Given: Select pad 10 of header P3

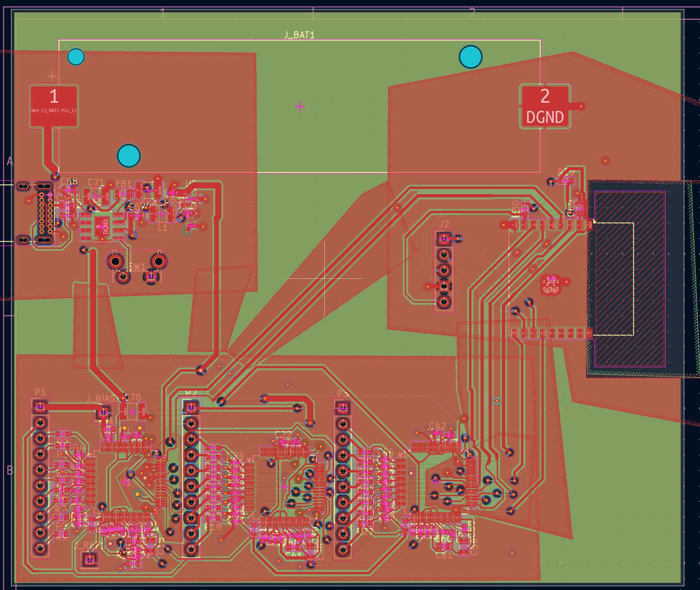Looking at the screenshot, I should tap(342, 549).
